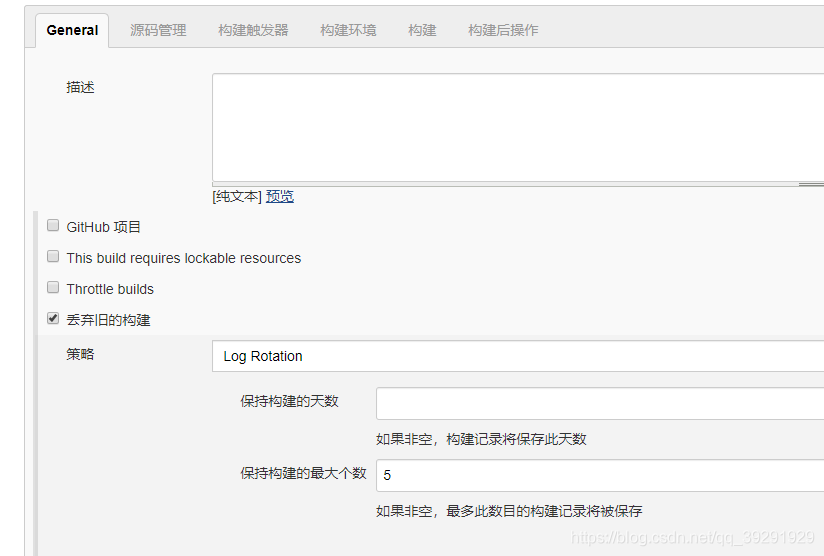The image size is (824, 556).
Task: Click the [纯文本] label text
Action: pos(237,197)
